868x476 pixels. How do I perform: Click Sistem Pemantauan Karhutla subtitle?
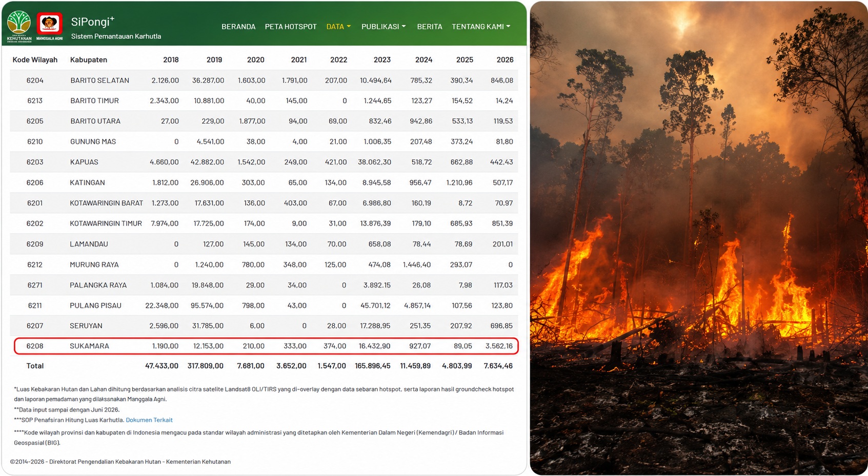pyautogui.click(x=116, y=36)
